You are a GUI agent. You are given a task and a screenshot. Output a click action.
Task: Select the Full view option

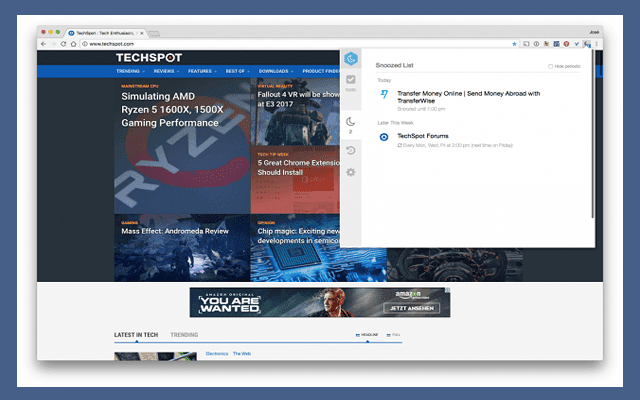(x=393, y=335)
